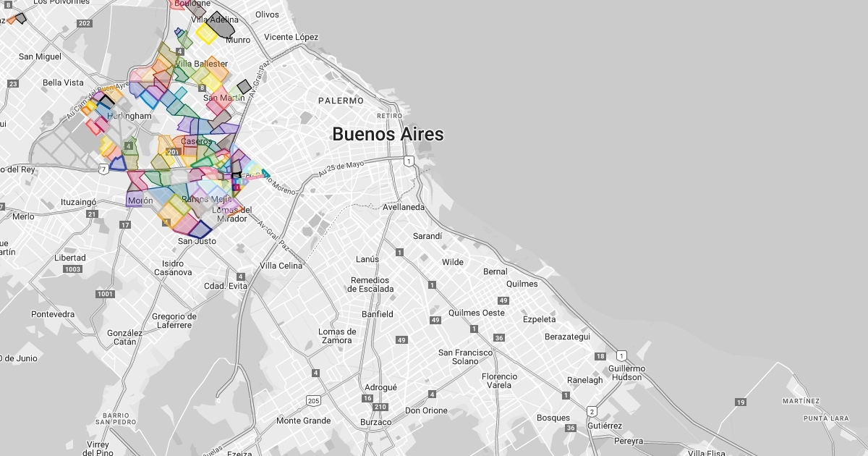Click the yellow polygon below Villa Adelina
Image resolution: width=868 pixels, height=456 pixels.
206,33
